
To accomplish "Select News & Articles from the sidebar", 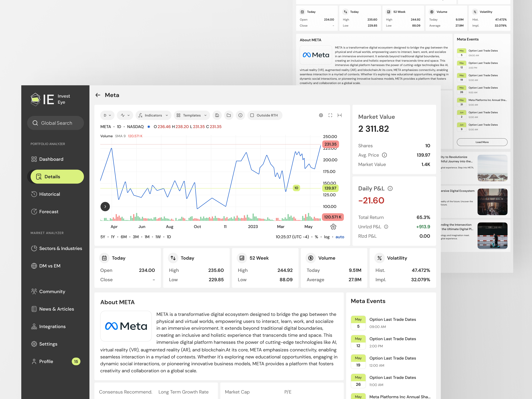I will (x=57, y=309).
